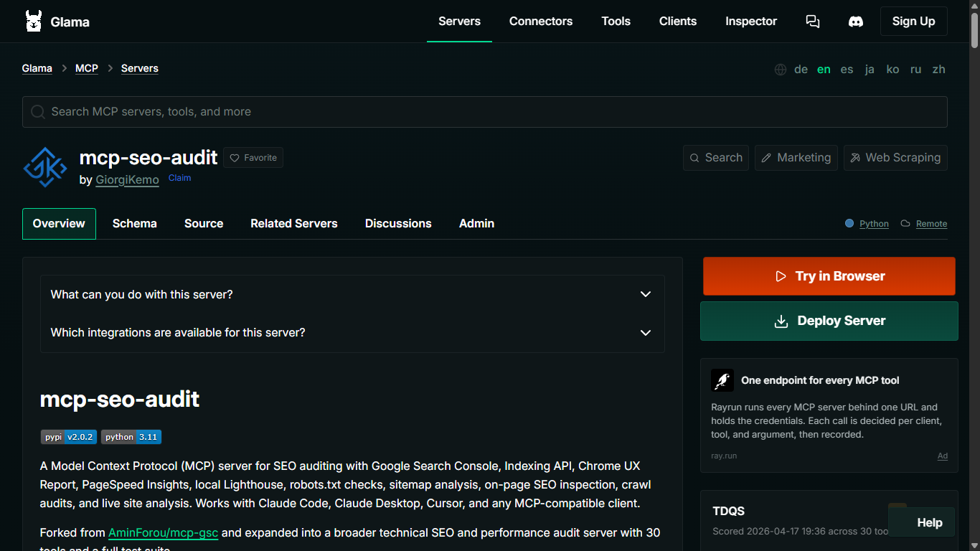Open the Tools nav item
Image resolution: width=980 pixels, height=551 pixels.
616,22
